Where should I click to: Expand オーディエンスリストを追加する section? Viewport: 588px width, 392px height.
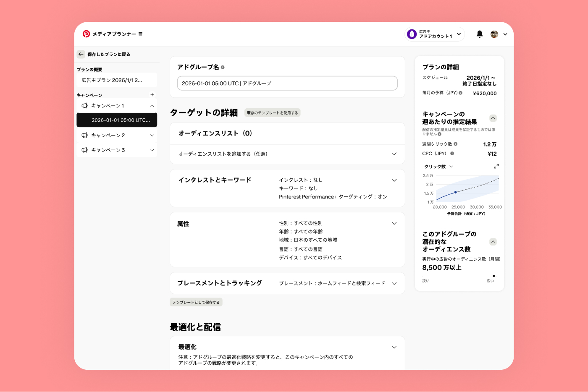[394, 154]
